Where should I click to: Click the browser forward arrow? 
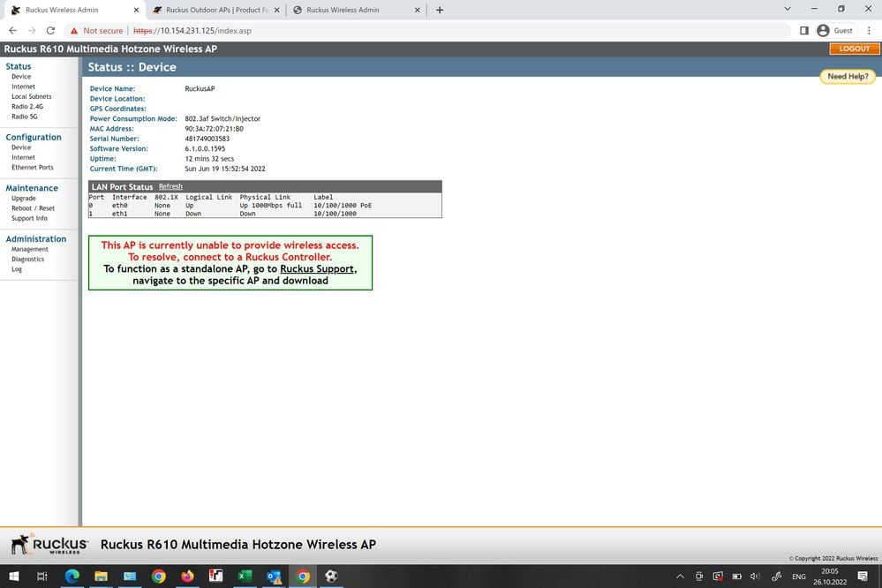(32, 30)
